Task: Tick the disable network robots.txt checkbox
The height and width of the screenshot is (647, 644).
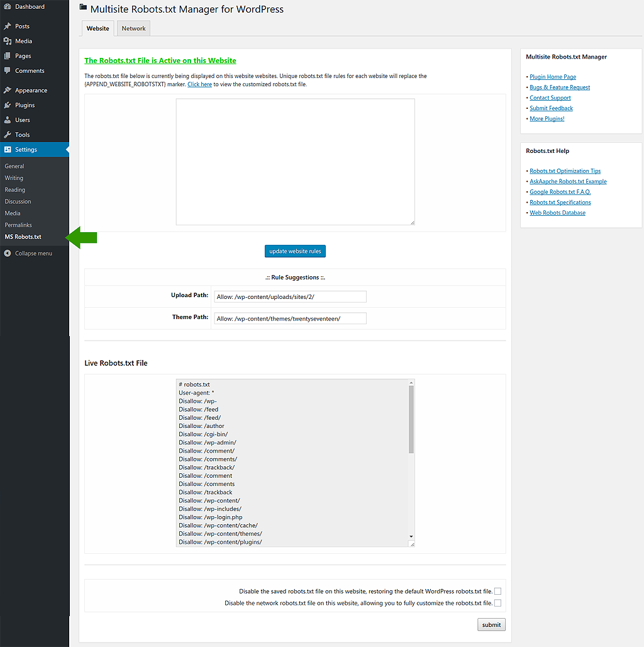Action: coord(497,603)
